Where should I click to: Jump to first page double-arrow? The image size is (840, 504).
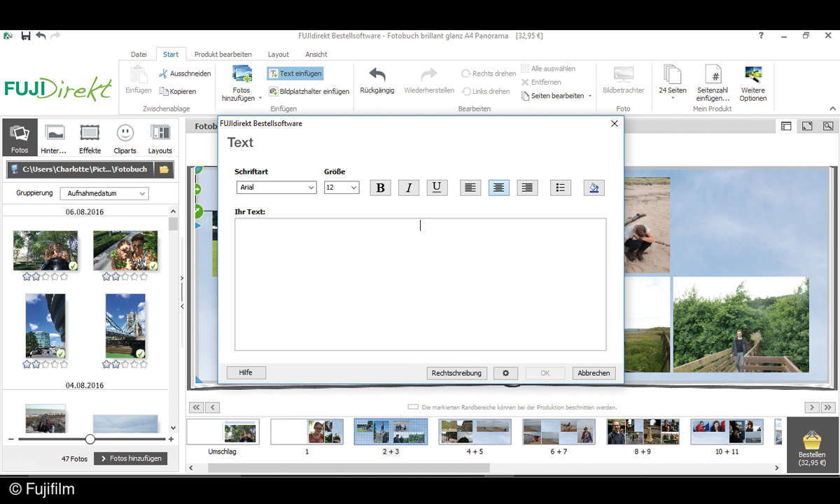[196, 407]
